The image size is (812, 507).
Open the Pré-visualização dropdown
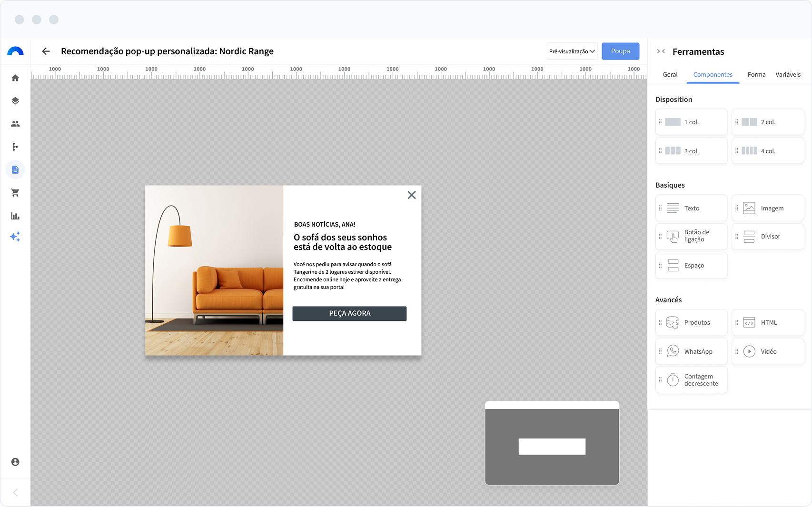572,51
